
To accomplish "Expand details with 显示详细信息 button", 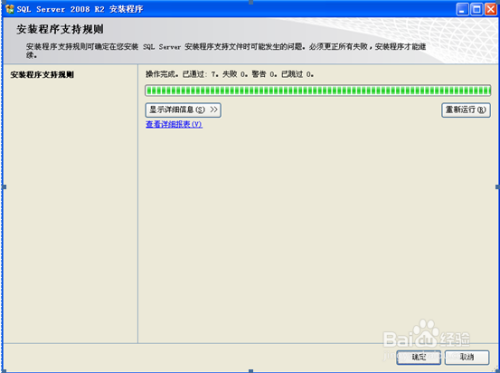I will (183, 110).
